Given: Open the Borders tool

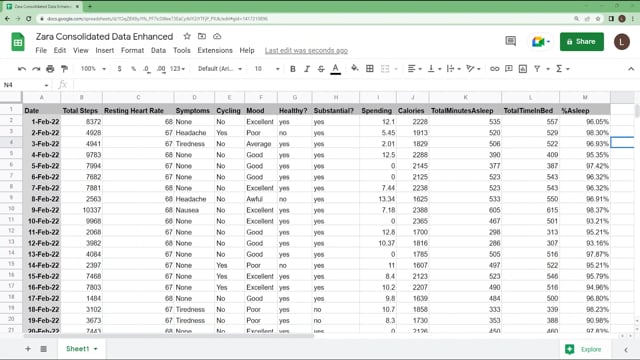Looking at the screenshot, I should [370, 69].
